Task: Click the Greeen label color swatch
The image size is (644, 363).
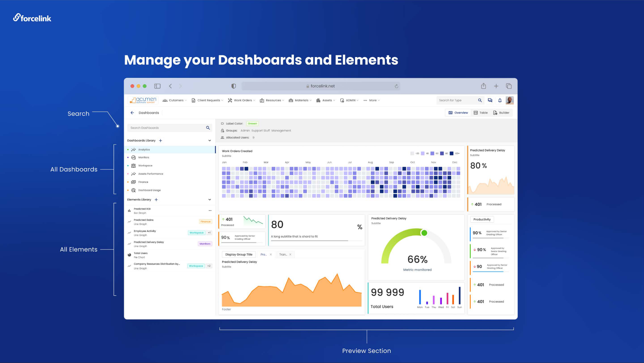Action: [252, 123]
